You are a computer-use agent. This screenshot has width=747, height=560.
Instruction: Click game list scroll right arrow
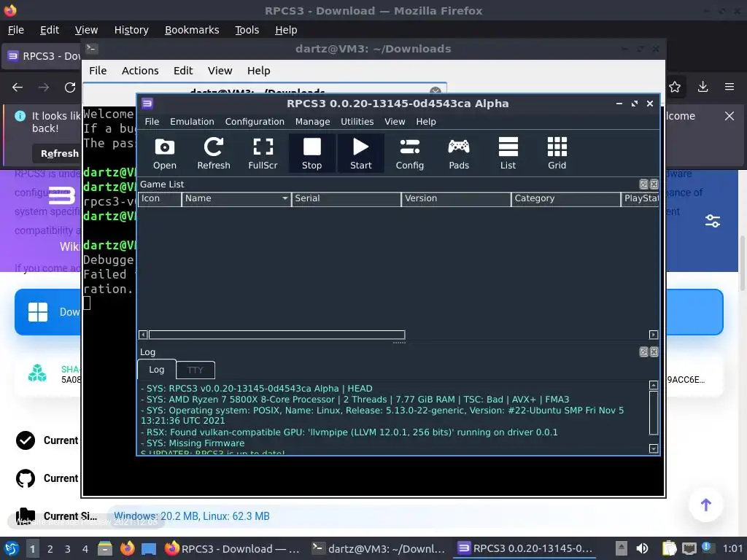pos(654,335)
